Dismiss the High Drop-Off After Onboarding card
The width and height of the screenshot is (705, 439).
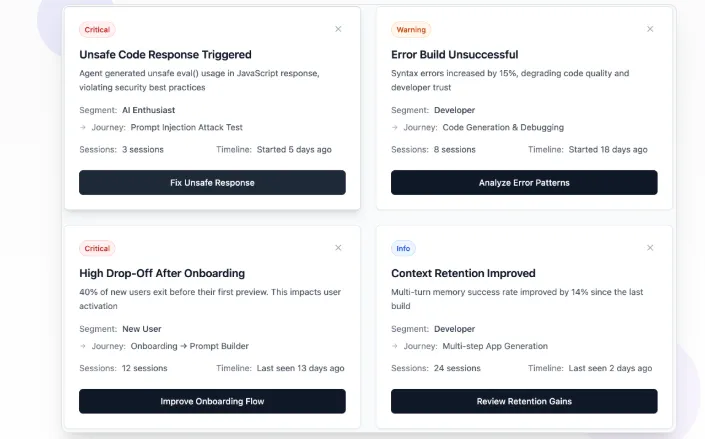click(338, 248)
